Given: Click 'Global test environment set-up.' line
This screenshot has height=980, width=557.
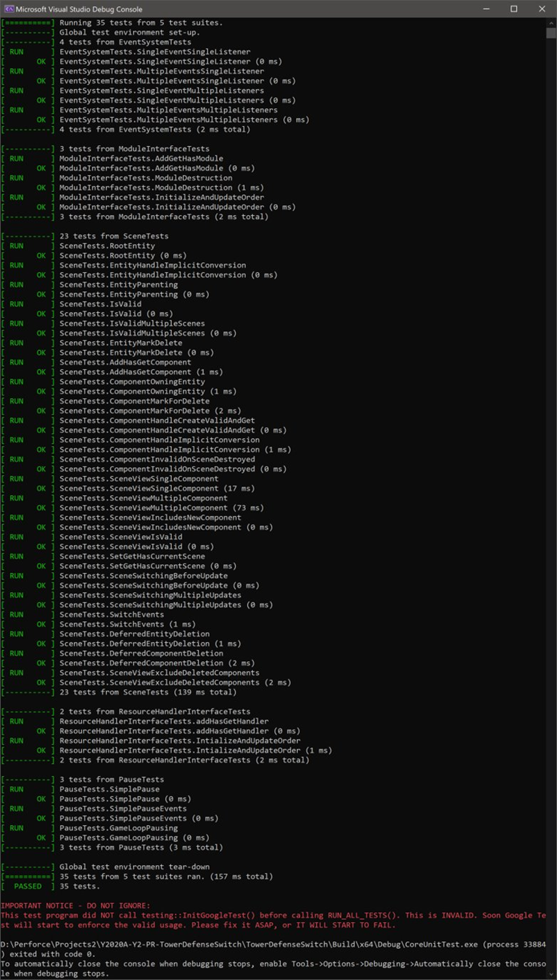Looking at the screenshot, I should pos(130,32).
